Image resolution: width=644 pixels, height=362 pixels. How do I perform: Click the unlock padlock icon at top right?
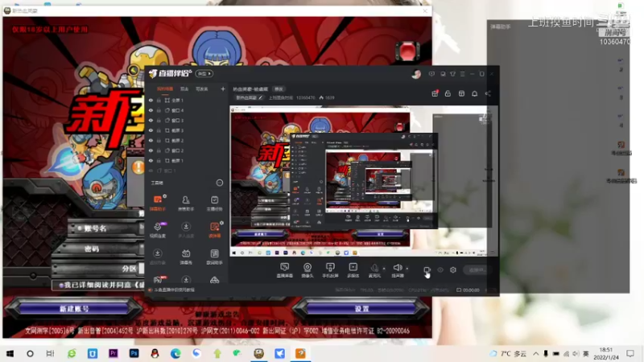pyautogui.click(x=448, y=93)
